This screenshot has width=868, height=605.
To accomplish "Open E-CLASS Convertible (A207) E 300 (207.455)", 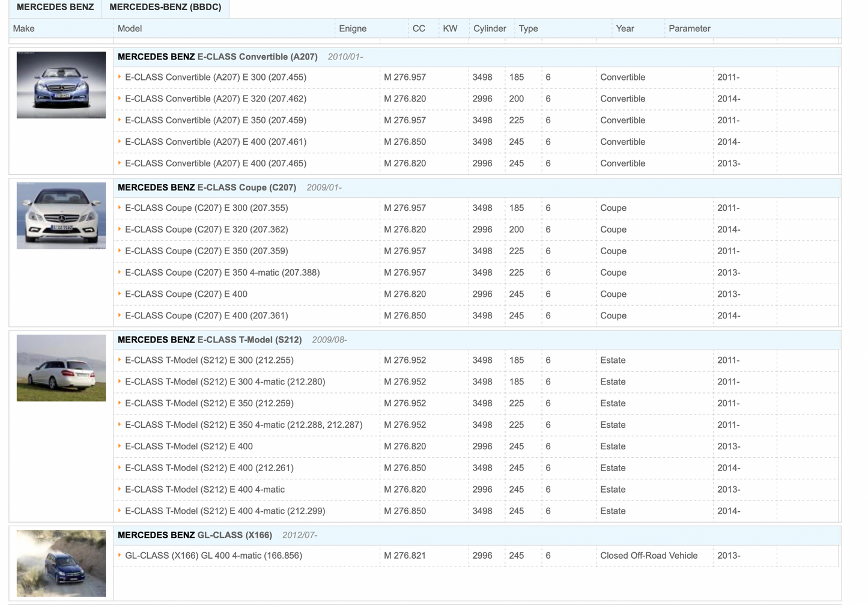I will [216, 78].
